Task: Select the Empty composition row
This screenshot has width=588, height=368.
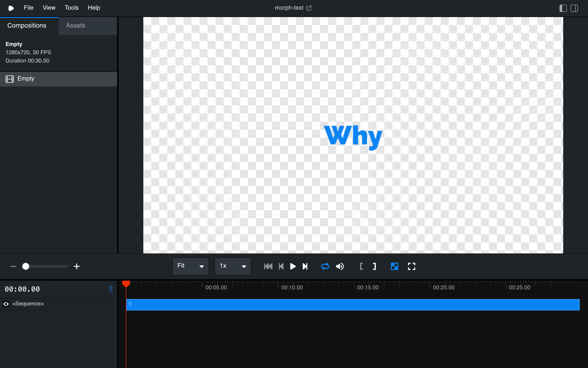Action: pos(59,79)
